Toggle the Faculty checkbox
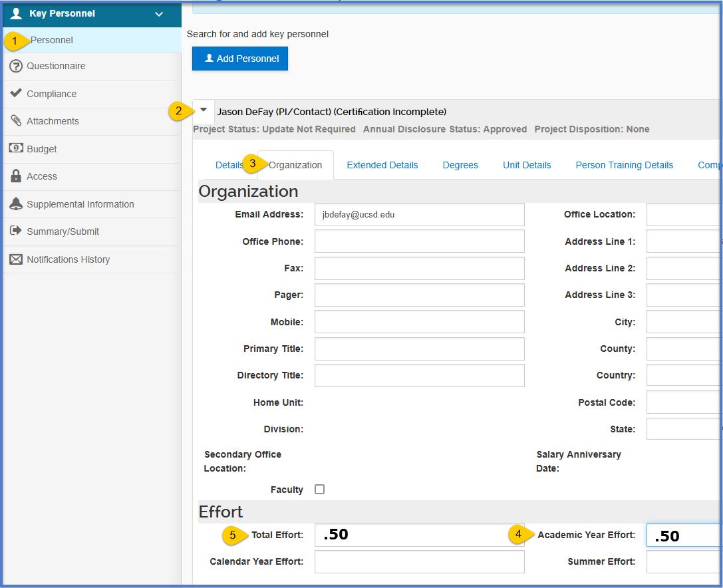 point(319,490)
